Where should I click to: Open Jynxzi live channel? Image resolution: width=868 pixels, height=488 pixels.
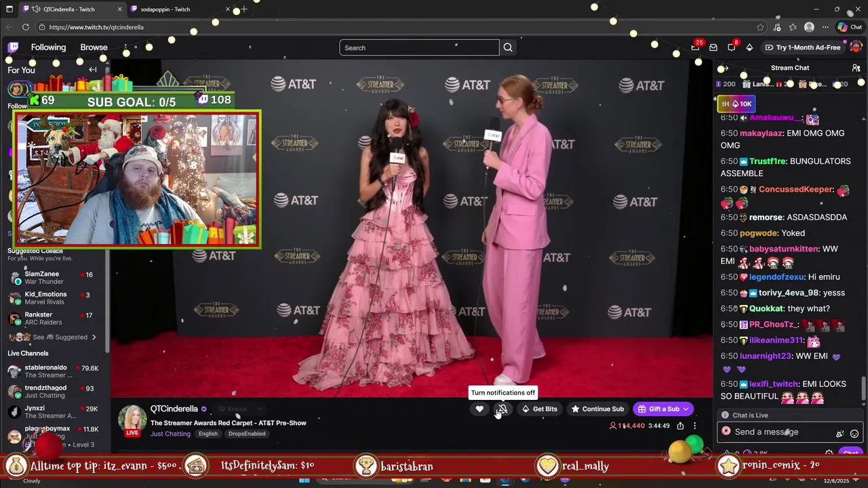pyautogui.click(x=54, y=412)
